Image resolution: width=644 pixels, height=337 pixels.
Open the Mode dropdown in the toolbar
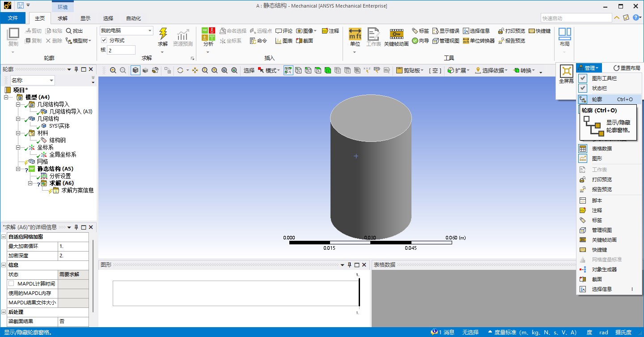(269, 70)
